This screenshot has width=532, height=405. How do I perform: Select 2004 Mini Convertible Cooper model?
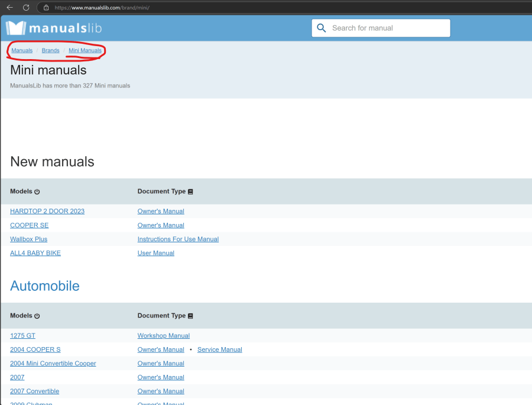pos(53,364)
